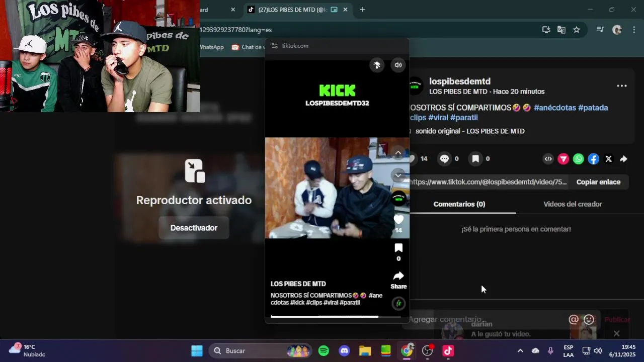Open clock showing 19:45 6/11/2025
This screenshot has height=362, width=644.
[x=622, y=351]
